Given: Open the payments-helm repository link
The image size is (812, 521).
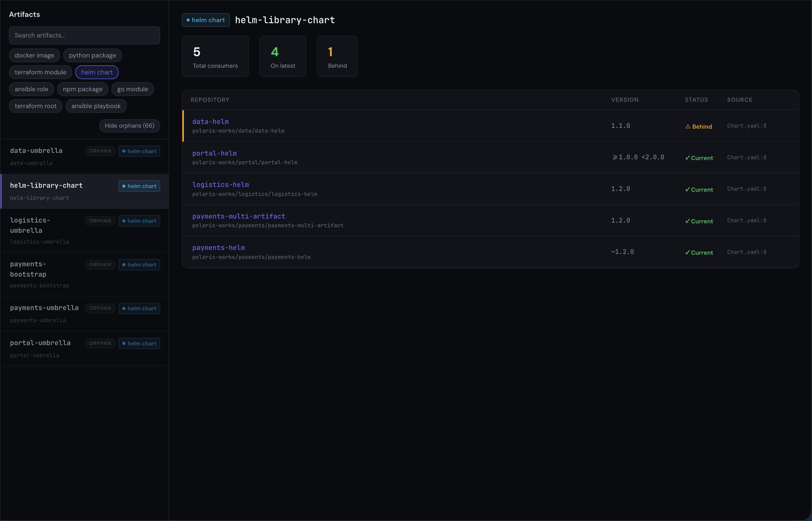Looking at the screenshot, I should click(219, 248).
